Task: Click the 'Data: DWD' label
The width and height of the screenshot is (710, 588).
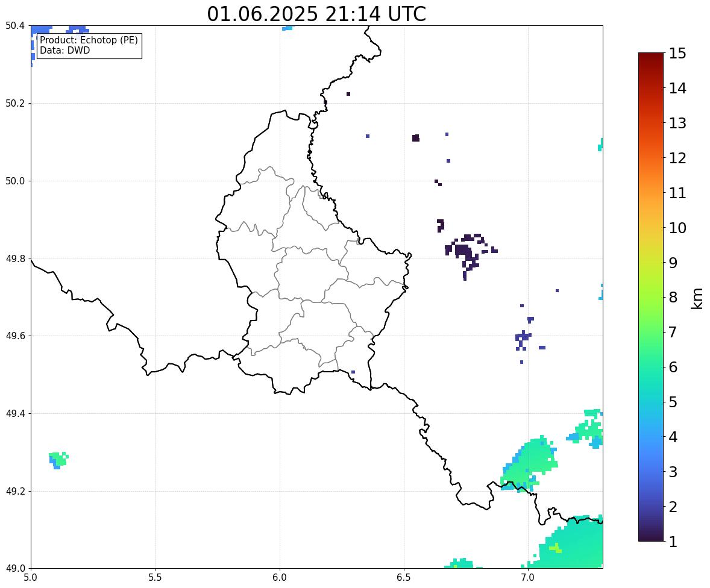Action: coord(64,50)
